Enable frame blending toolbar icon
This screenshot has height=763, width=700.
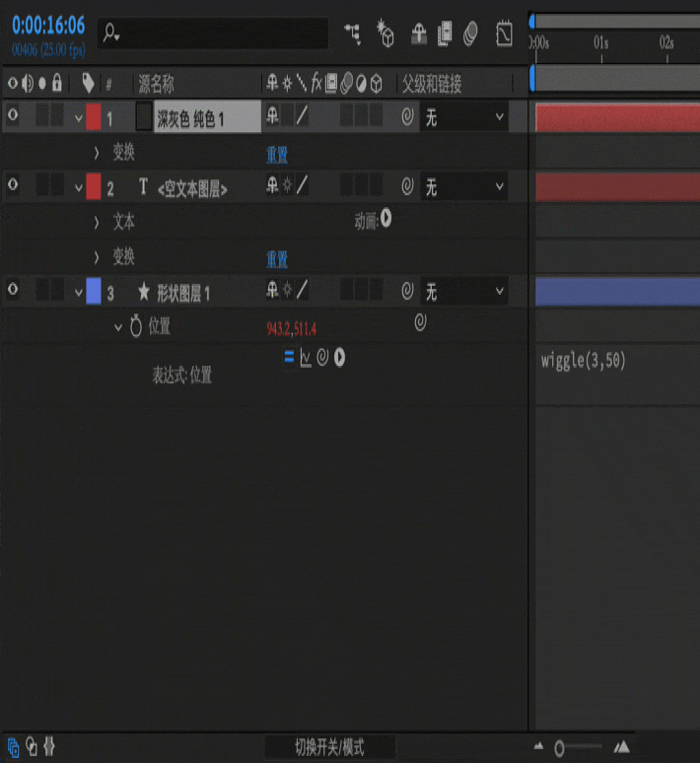click(445, 35)
